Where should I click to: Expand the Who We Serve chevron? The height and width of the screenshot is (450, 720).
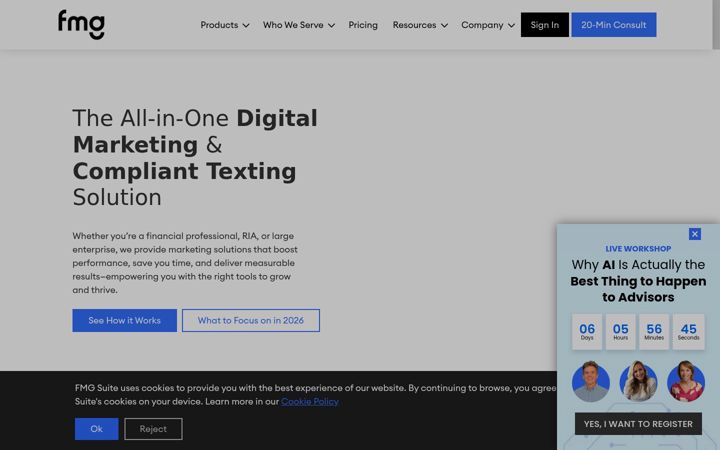pos(332,26)
